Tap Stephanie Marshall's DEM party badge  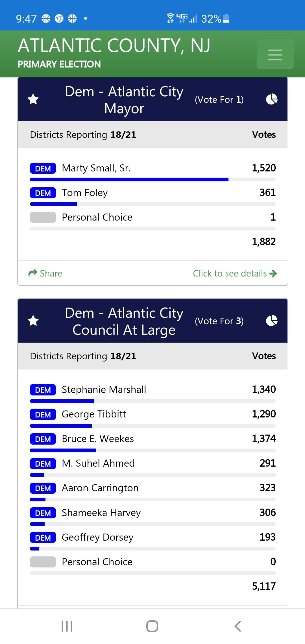pyautogui.click(x=43, y=390)
